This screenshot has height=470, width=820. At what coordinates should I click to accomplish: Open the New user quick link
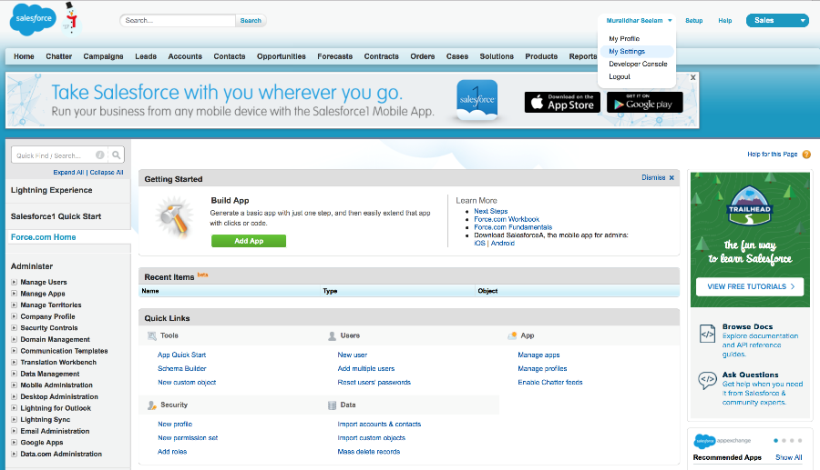point(352,354)
